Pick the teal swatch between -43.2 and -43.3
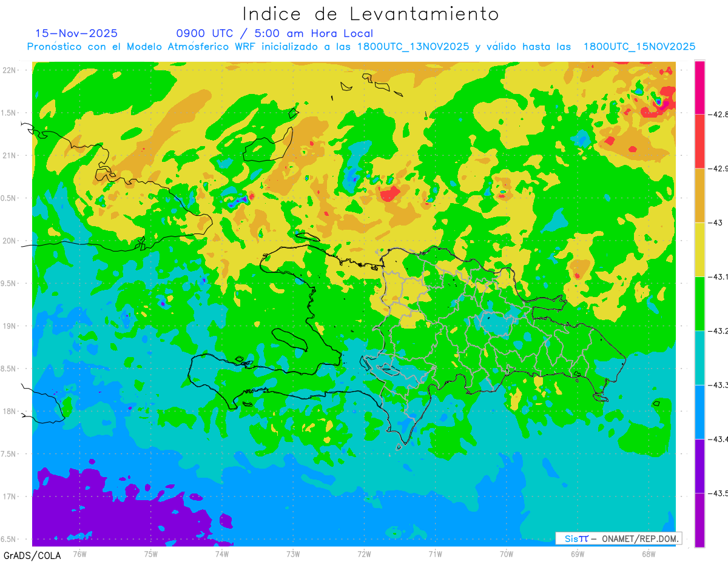 click(699, 358)
